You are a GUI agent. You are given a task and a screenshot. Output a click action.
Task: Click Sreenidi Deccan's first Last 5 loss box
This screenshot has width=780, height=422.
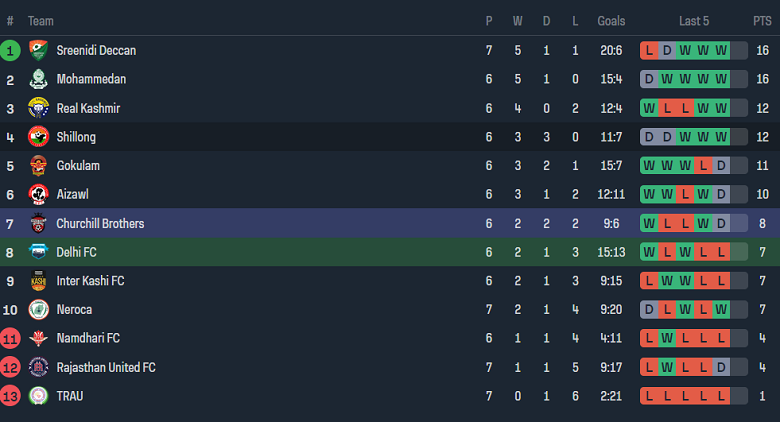[x=650, y=50]
